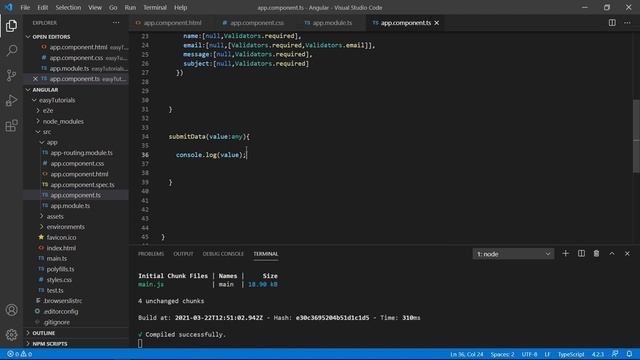This screenshot has width=640, height=360.
Task: Switch to app.component.html editor tab
Action: (x=172, y=23)
